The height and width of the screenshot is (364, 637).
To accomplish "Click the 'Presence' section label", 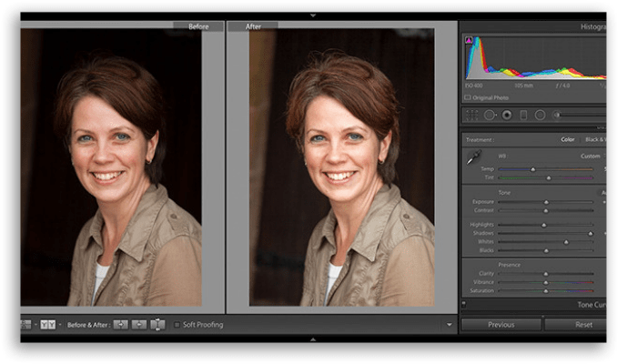I will tap(509, 265).
